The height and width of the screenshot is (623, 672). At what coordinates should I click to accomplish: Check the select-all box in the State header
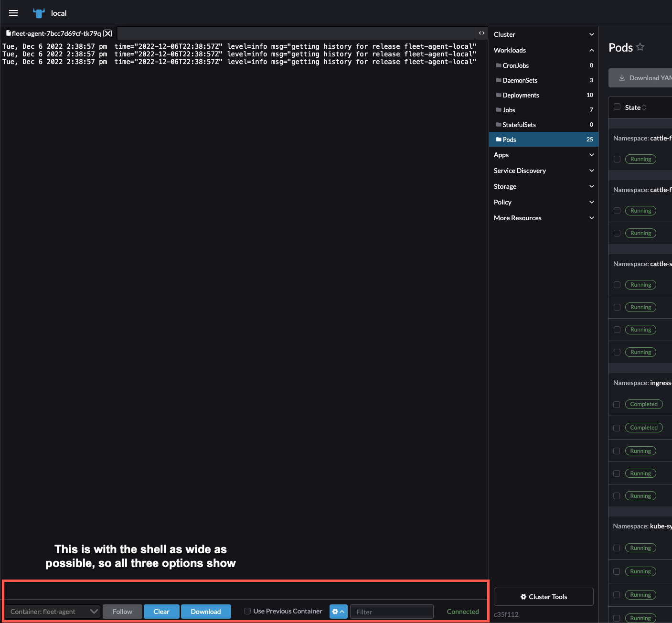point(617,107)
